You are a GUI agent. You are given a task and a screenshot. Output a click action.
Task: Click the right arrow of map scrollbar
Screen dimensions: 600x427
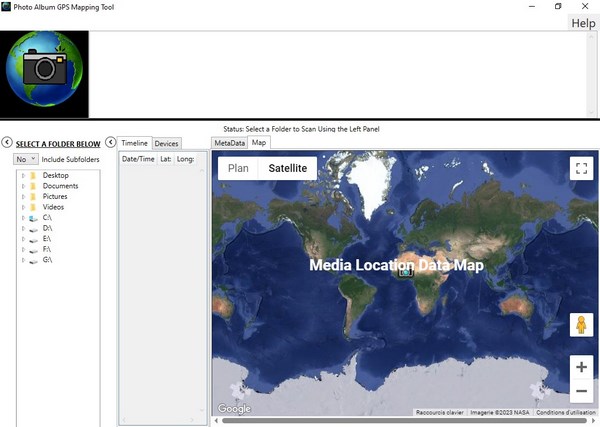click(x=593, y=421)
